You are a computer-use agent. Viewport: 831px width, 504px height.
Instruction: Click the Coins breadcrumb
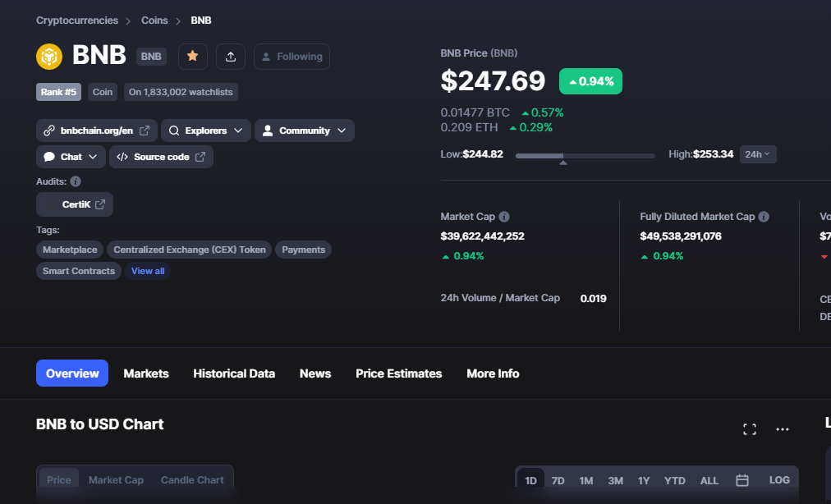point(154,21)
